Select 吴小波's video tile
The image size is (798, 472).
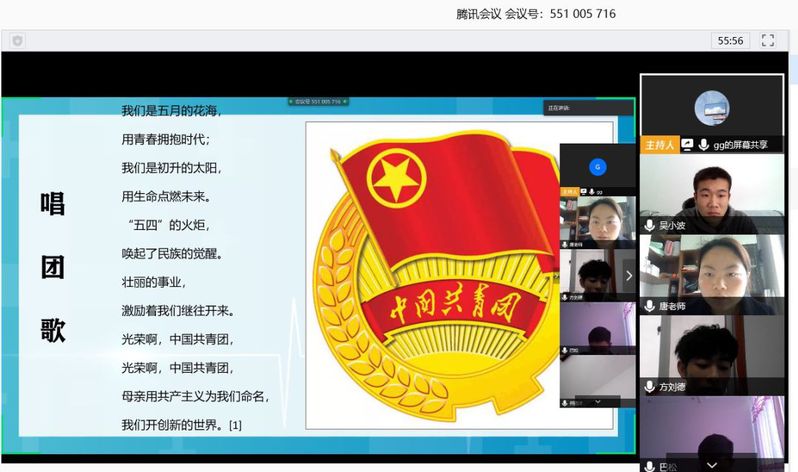pyautogui.click(x=711, y=194)
